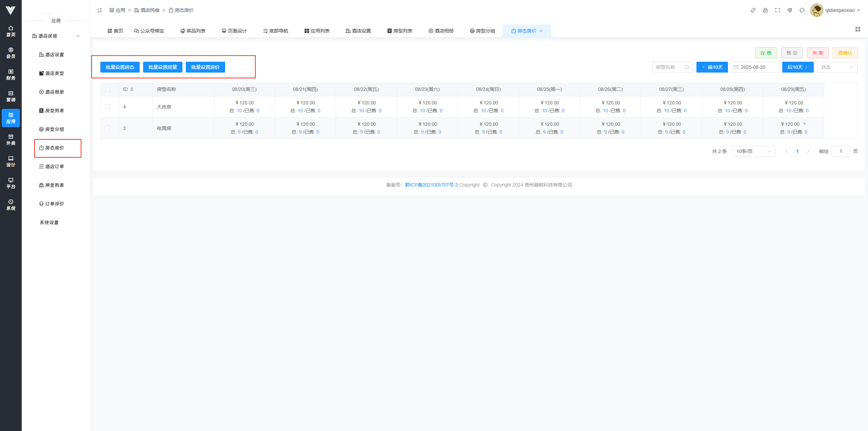
Task: Click the copy link icon in header
Action: (x=753, y=10)
